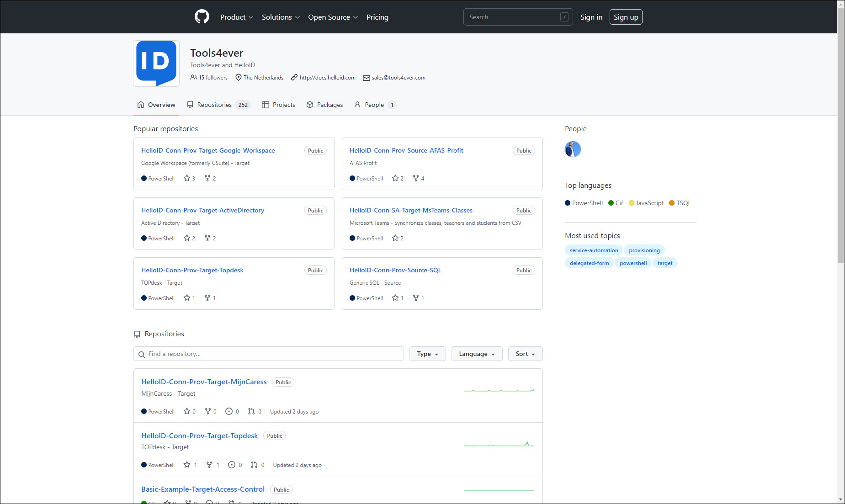The width and height of the screenshot is (845, 504).
Task: Click star count in MijnCaress list row
Action: click(x=190, y=411)
